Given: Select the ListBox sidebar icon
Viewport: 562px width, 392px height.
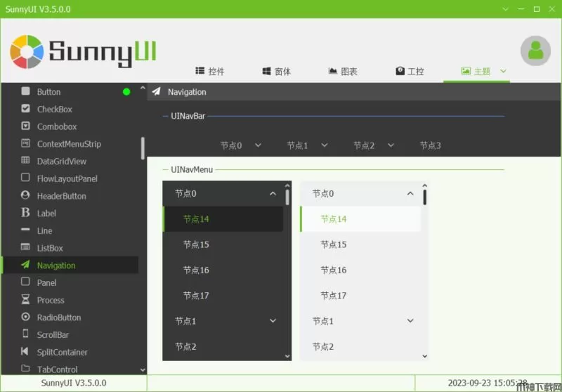Looking at the screenshot, I should click(x=26, y=248).
